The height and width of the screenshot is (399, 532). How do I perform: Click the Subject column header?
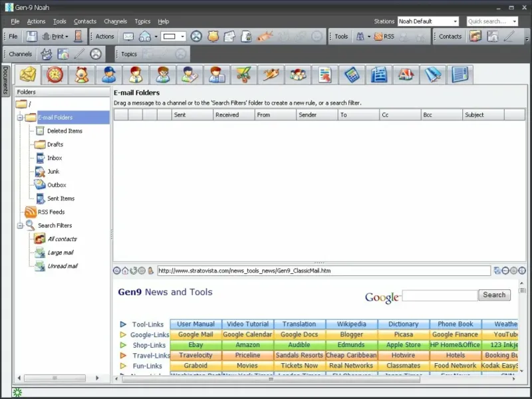tap(483, 114)
